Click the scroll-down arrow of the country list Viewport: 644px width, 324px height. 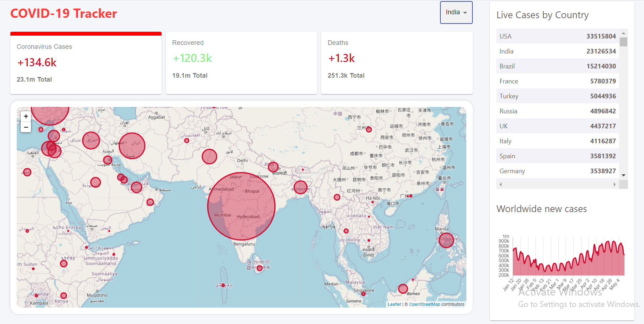(x=623, y=175)
